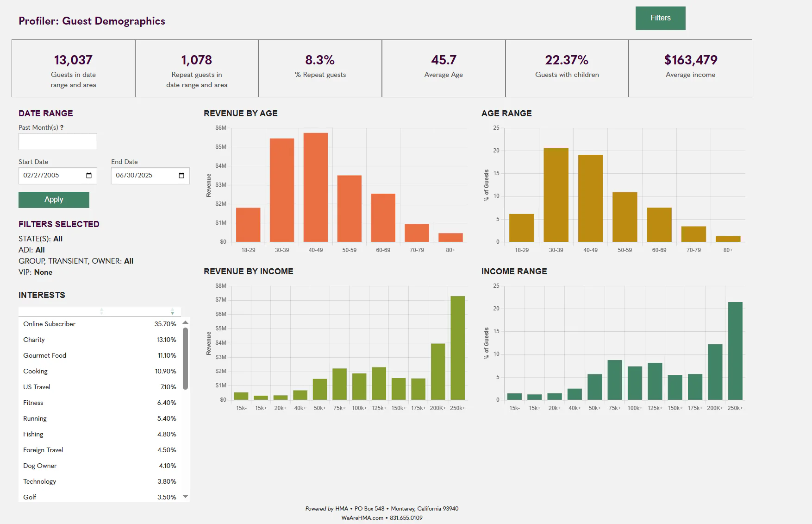Click the GROUP, TRANSIENT, OWNER: All text
This screenshot has height=524, width=812.
(x=76, y=261)
